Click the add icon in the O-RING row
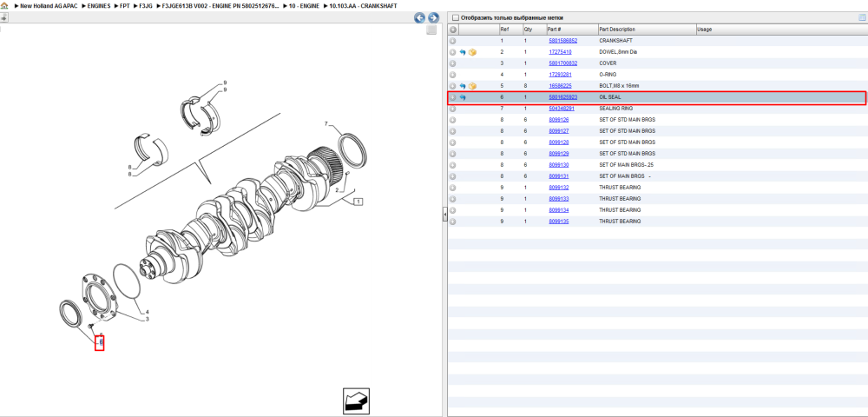Viewport: 868px width, 417px height. [453, 74]
